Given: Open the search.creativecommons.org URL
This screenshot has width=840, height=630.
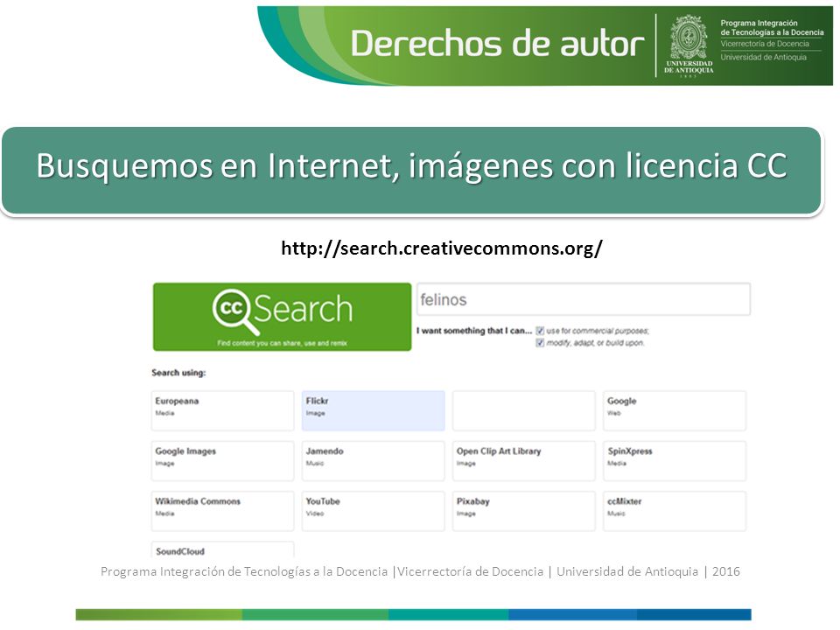Looking at the screenshot, I should (442, 248).
